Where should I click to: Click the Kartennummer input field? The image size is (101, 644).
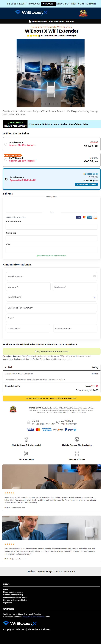(x=52, y=227)
